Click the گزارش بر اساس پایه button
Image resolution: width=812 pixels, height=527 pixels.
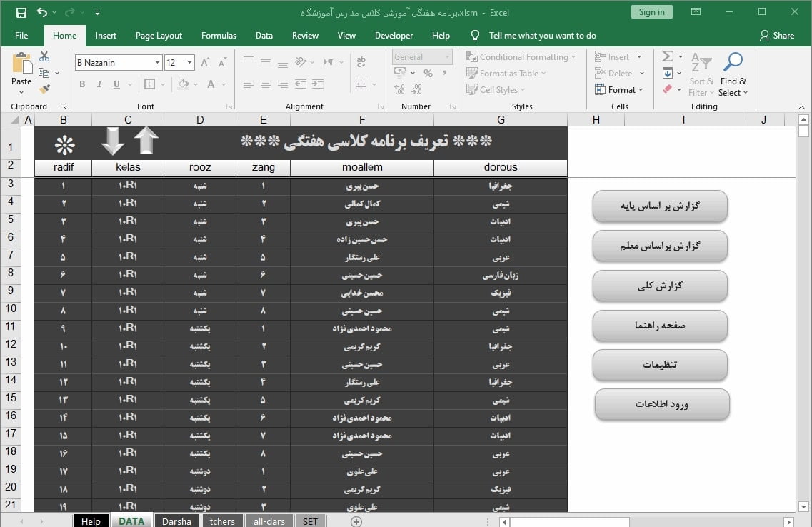[660, 206]
